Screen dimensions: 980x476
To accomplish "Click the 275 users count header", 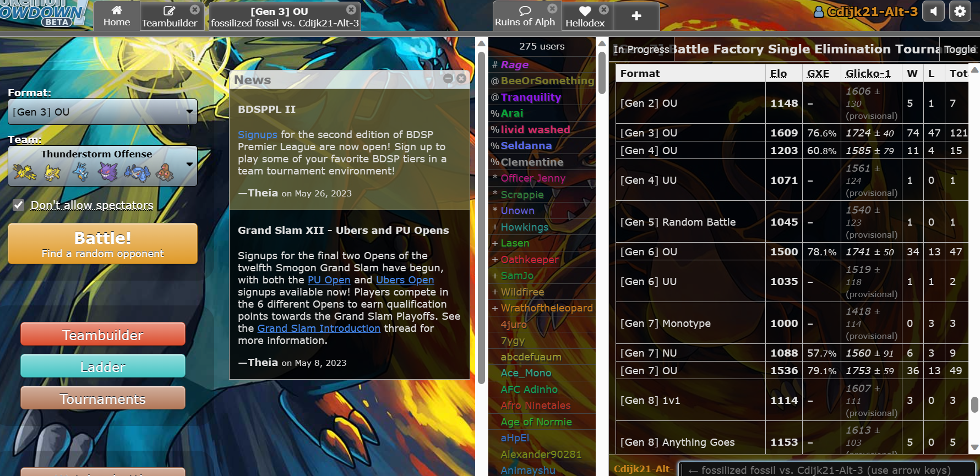I will pyautogui.click(x=542, y=46).
